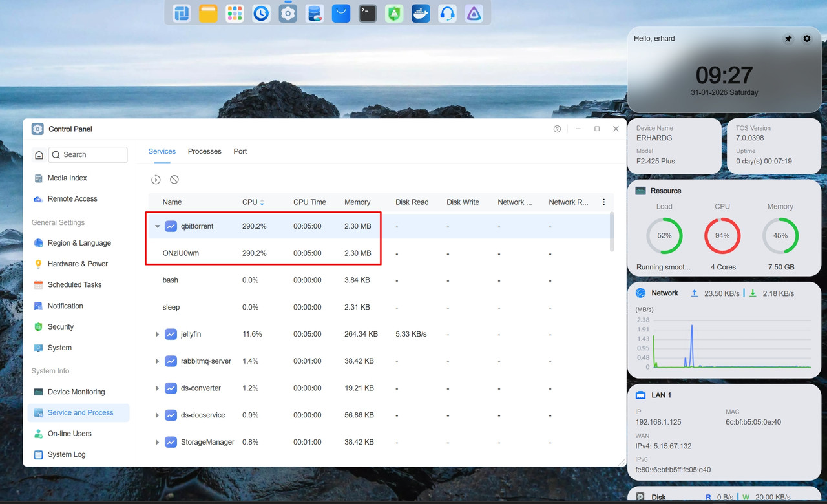This screenshot has width=827, height=504.
Task: Open Media Index in the sidebar
Action: pos(78,178)
